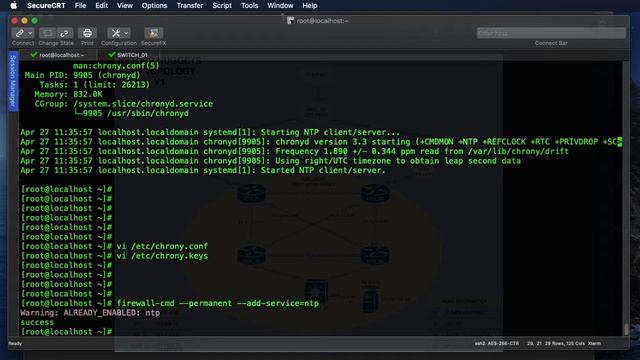This screenshot has height=360, width=640.
Task: Click the Connect link icon in toolbar
Action: pos(19,33)
